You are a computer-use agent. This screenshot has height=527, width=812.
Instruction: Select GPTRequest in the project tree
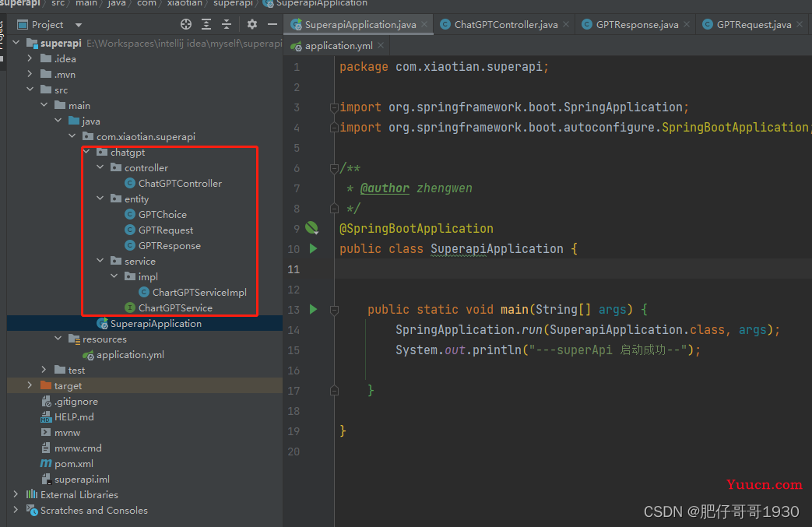(166, 230)
